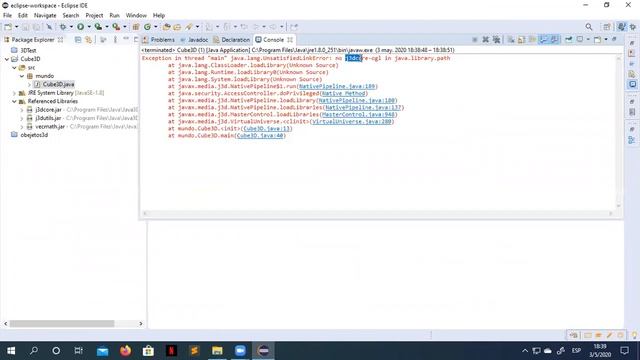Select the obejetos3d project

tap(34, 135)
